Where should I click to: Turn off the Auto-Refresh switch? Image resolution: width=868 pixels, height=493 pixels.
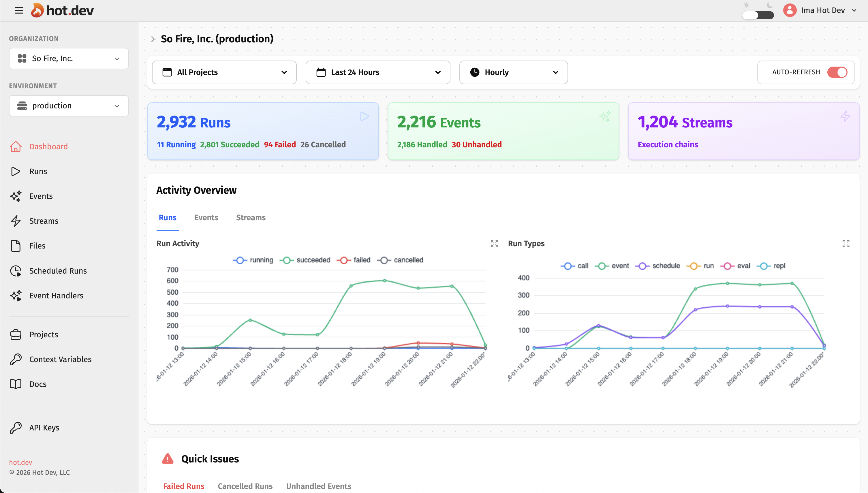[x=837, y=72]
